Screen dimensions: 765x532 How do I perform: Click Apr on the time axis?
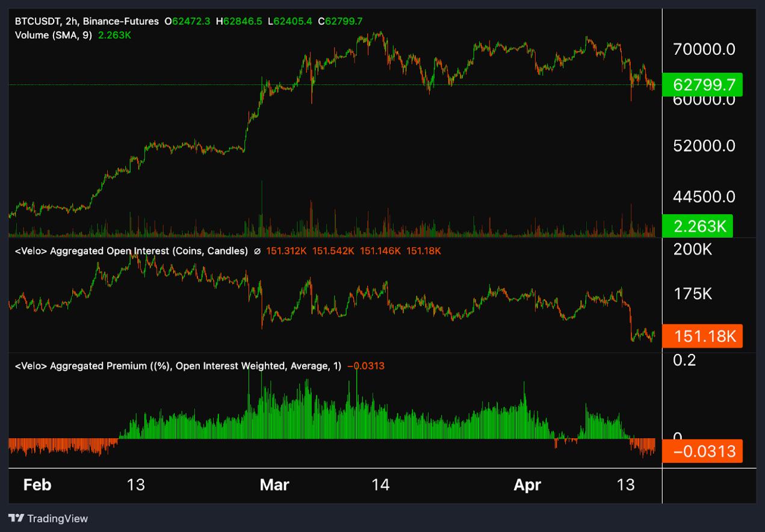click(527, 484)
